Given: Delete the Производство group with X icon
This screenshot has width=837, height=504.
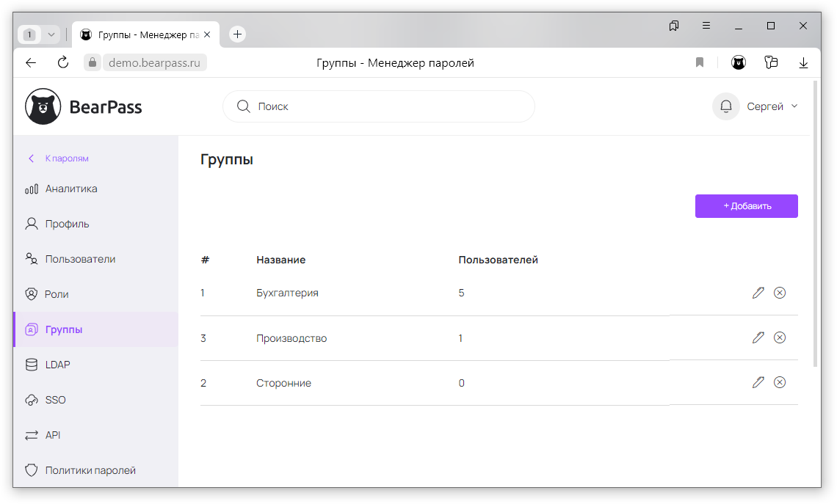Looking at the screenshot, I should (780, 337).
